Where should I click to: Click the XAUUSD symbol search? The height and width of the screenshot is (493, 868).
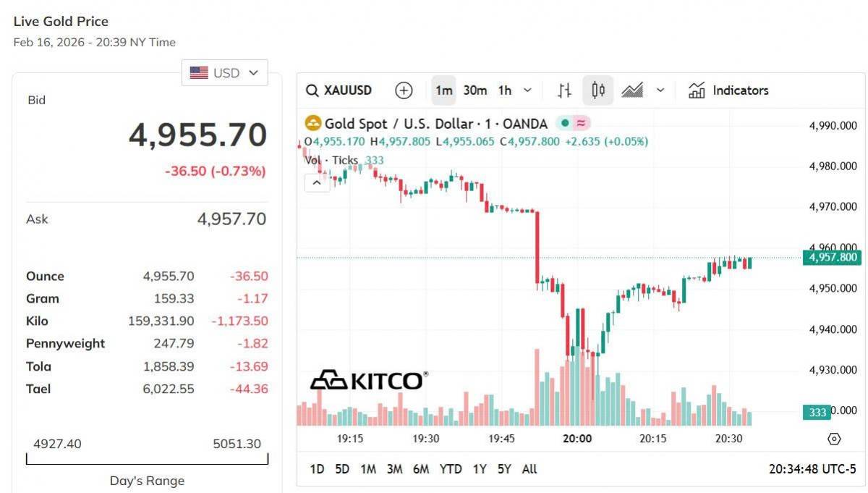(x=339, y=90)
